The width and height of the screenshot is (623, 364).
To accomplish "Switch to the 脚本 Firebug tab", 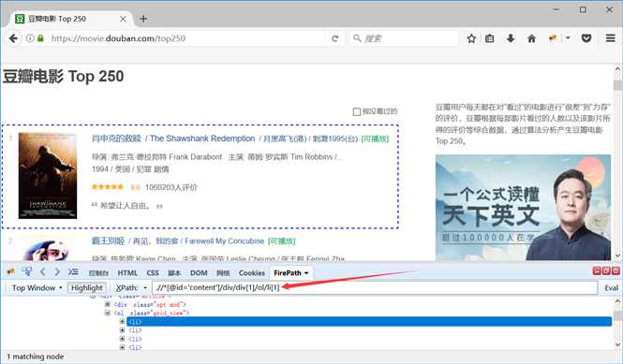I will coord(174,273).
